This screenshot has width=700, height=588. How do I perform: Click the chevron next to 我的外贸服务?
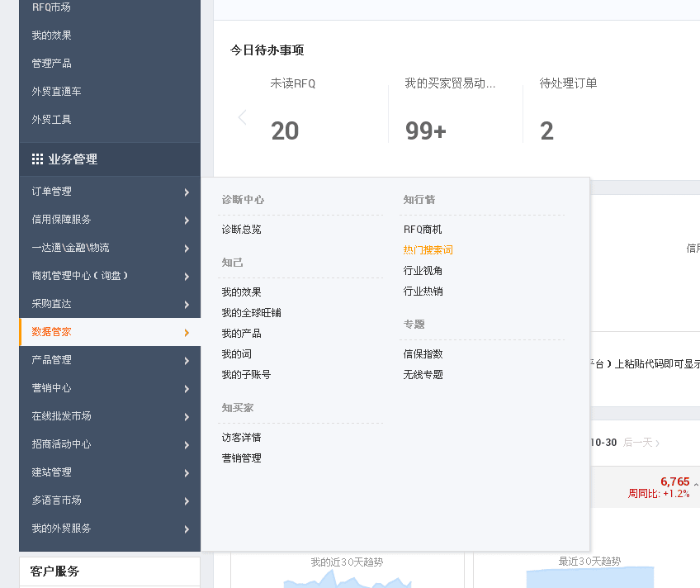click(187, 529)
